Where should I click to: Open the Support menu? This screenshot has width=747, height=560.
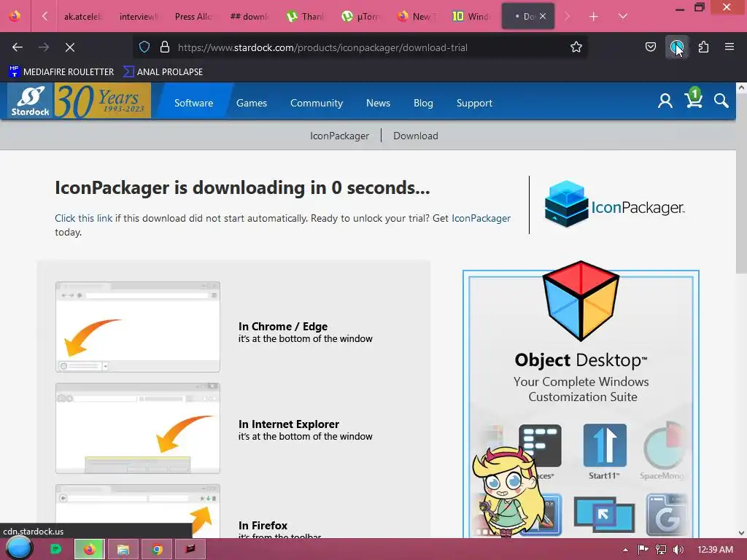pyautogui.click(x=474, y=103)
